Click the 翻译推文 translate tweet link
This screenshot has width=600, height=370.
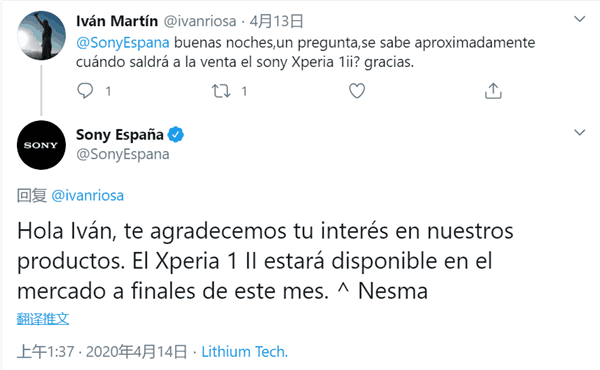(43, 319)
